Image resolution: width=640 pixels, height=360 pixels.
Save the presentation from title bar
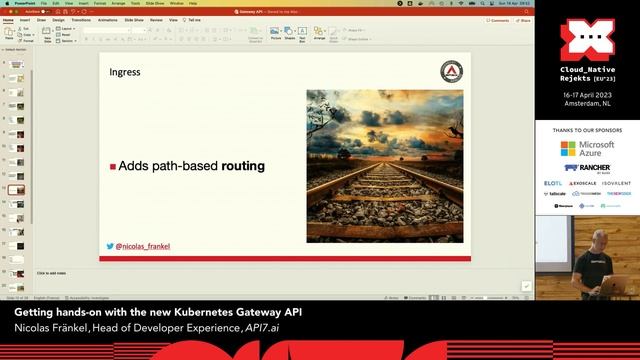tap(65, 11)
